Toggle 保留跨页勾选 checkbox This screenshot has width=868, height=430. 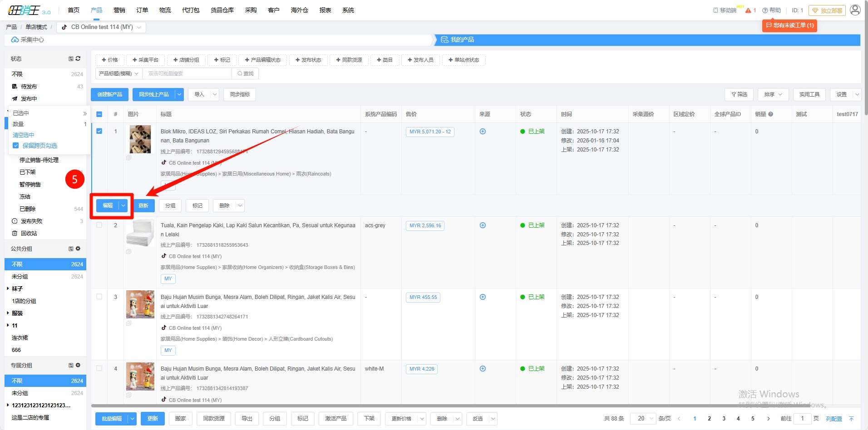pyautogui.click(x=16, y=146)
